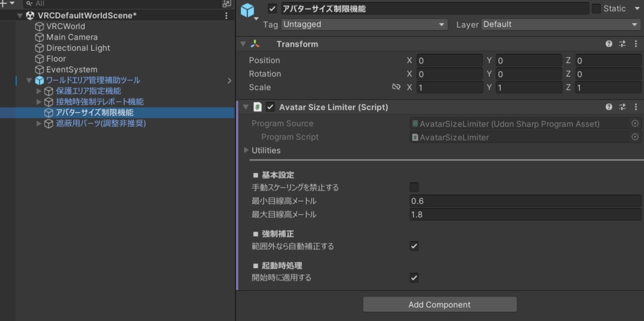644x321 pixels.
Task: Open the scene options kebab menu
Action: [x=226, y=16]
